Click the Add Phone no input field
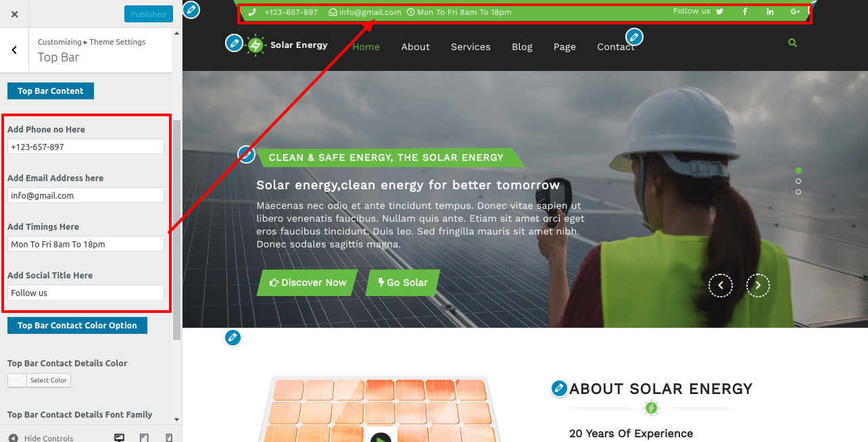868x442 pixels. coord(86,147)
